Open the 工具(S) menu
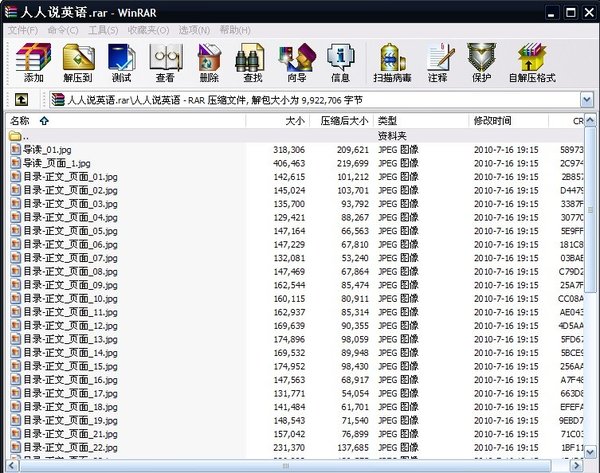600x473 pixels. (x=103, y=30)
